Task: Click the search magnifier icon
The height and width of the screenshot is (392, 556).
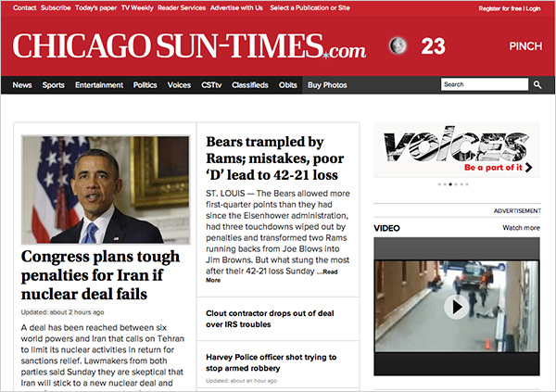Action: (x=537, y=84)
